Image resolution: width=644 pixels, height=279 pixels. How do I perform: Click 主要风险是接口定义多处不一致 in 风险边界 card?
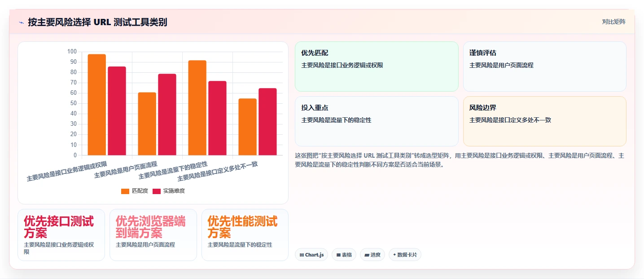(510, 120)
